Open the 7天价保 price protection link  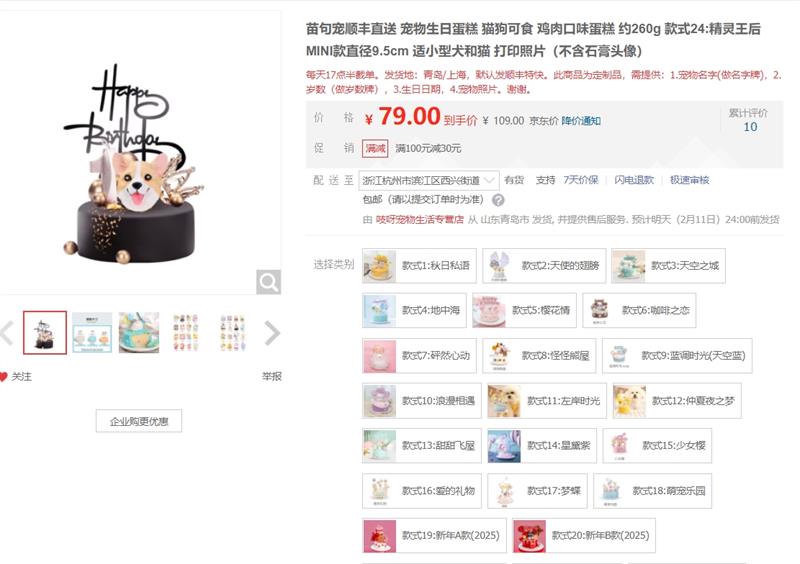581,180
